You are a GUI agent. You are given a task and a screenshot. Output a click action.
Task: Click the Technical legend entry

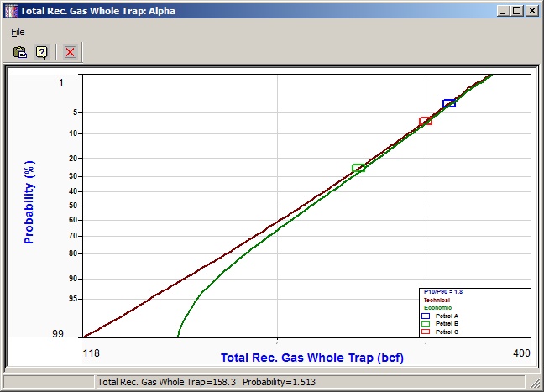[x=437, y=300]
